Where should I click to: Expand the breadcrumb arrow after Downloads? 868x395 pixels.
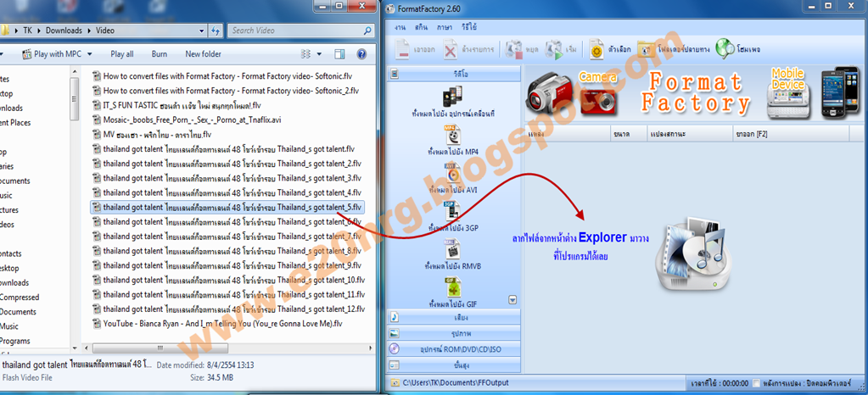pyautogui.click(x=89, y=31)
